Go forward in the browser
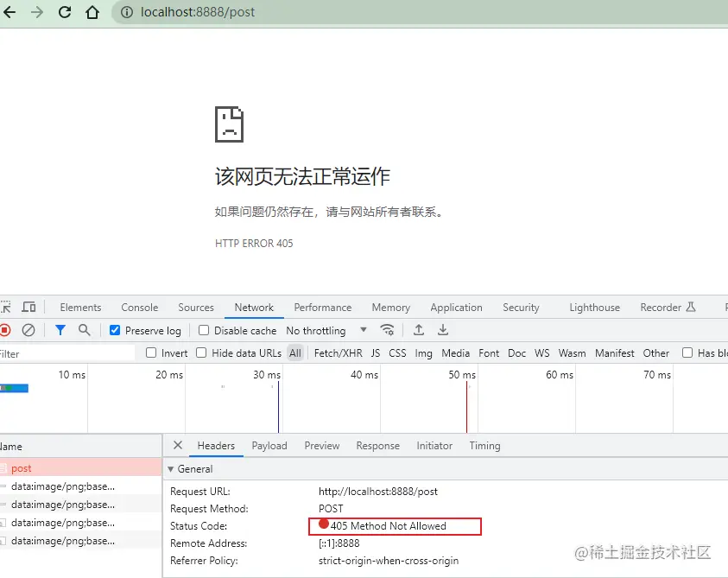The height and width of the screenshot is (578, 728). [36, 12]
